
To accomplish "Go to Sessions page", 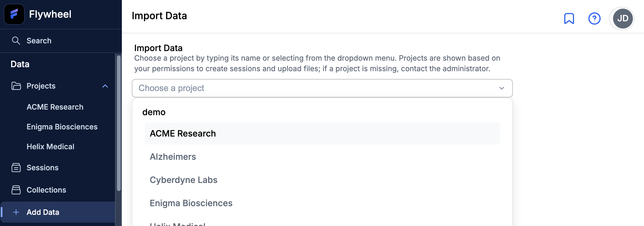I will coord(42,167).
